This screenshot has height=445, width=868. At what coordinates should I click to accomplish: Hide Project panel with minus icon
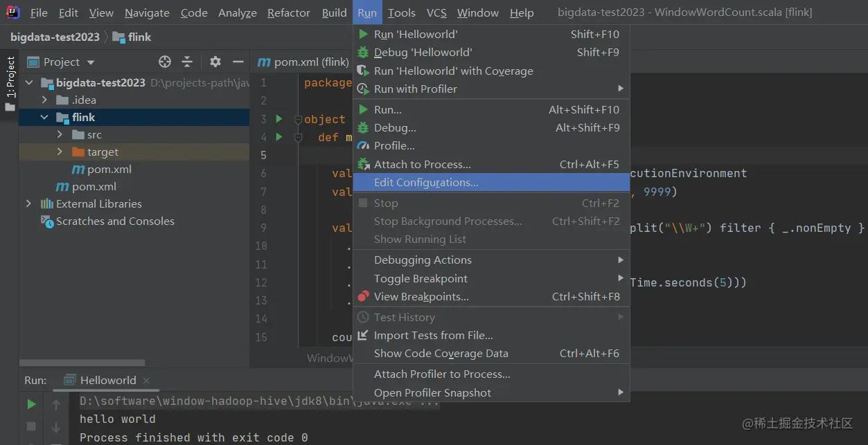238,62
